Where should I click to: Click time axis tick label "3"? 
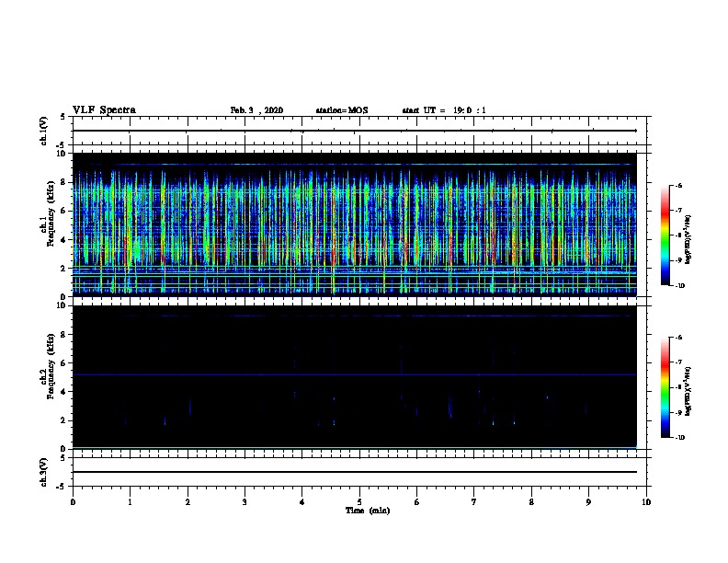pyautogui.click(x=245, y=502)
